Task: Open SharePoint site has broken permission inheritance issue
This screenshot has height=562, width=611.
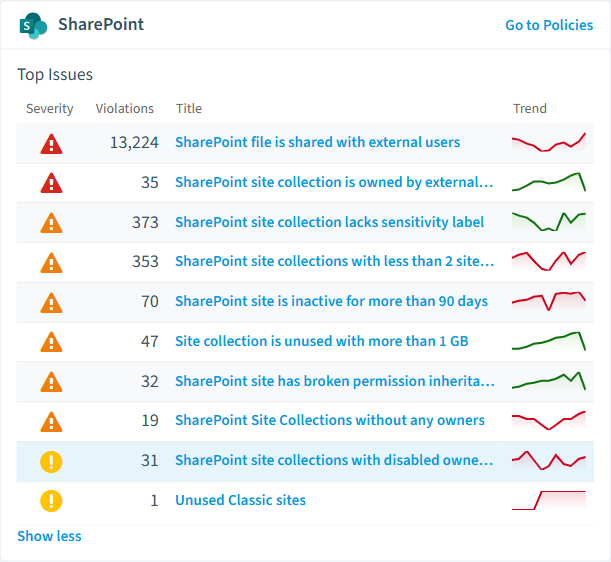Action: [335, 381]
